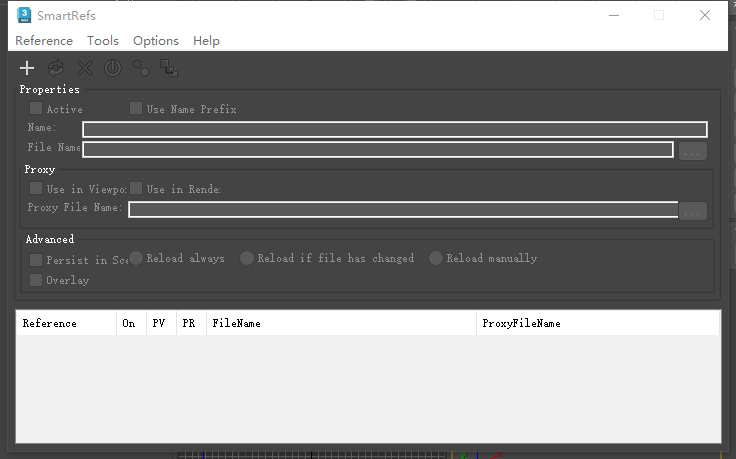Click the Name input field
The height and width of the screenshot is (459, 736).
[x=394, y=129]
